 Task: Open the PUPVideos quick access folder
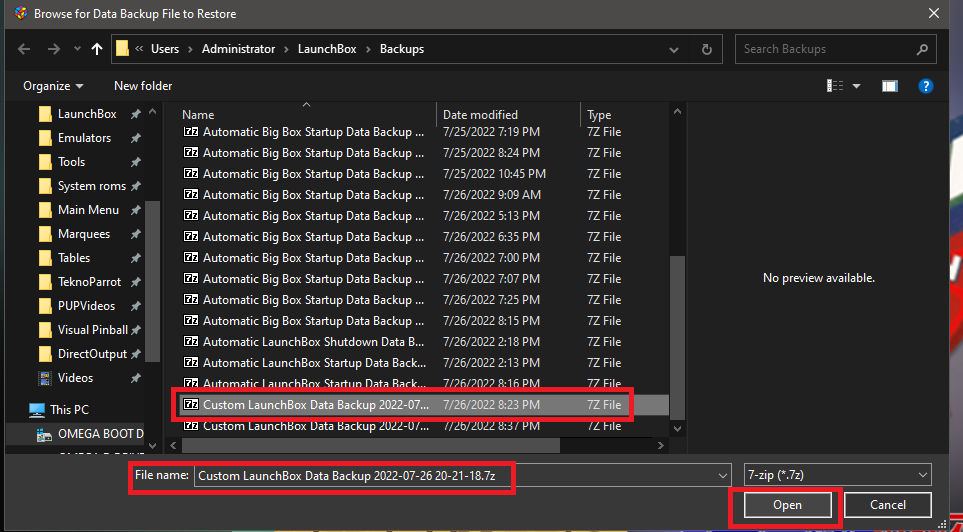point(86,306)
